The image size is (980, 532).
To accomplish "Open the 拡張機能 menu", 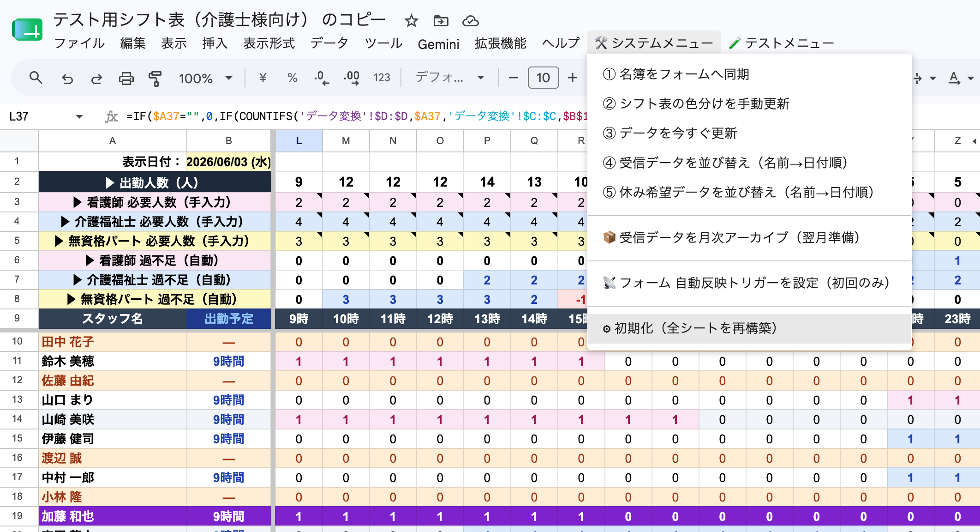I will (501, 43).
